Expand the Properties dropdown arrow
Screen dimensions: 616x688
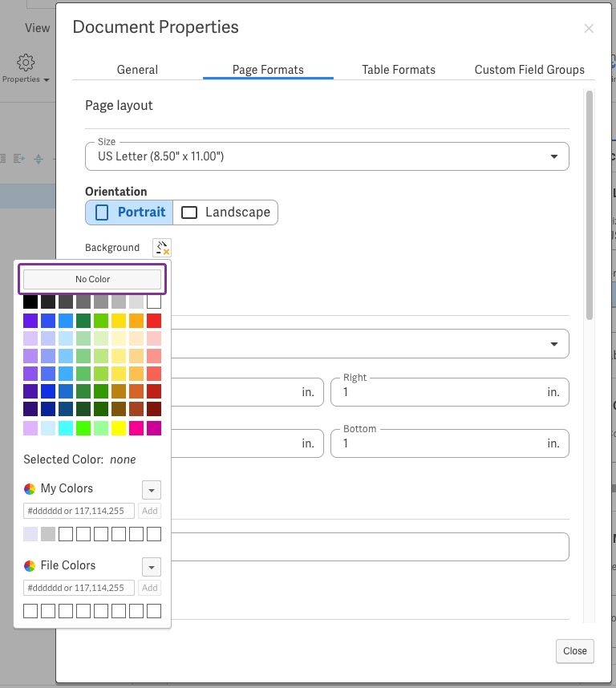click(47, 80)
